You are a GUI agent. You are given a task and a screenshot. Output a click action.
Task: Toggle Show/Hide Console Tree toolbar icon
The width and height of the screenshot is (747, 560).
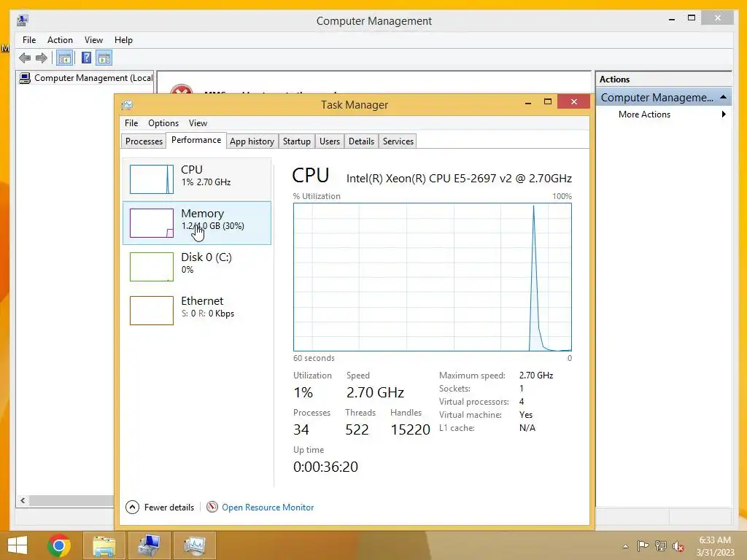tap(64, 58)
